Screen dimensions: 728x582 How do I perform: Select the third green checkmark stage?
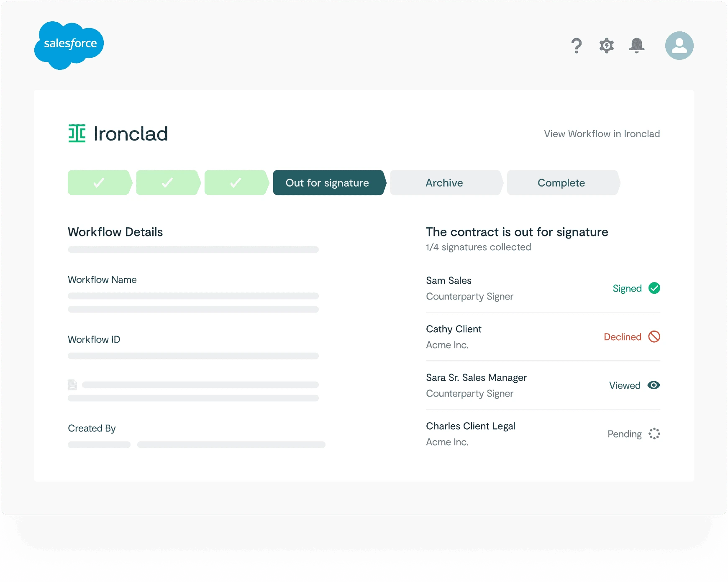pyautogui.click(x=236, y=182)
